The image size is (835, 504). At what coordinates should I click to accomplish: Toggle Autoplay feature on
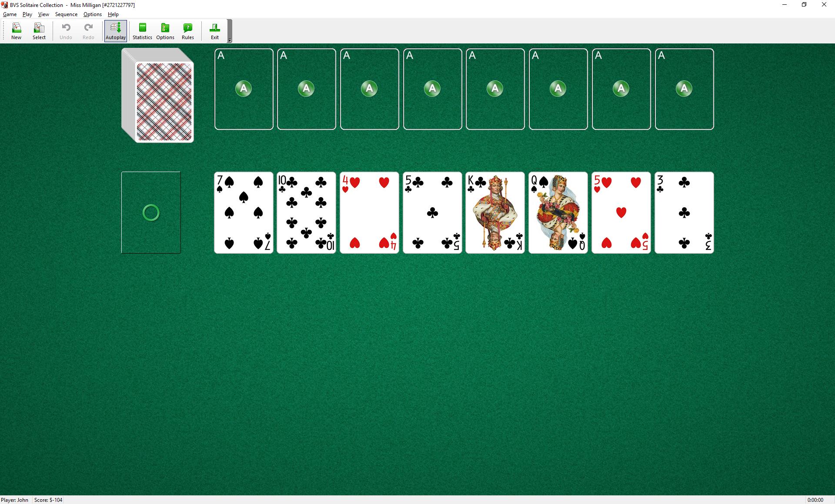click(x=114, y=31)
